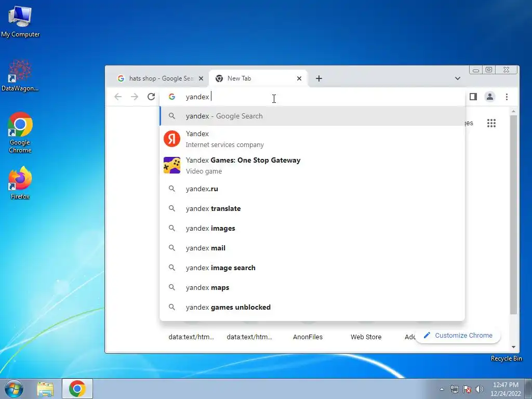The image size is (532, 399).
Task: Open the Google apps grid icon
Action: point(491,123)
